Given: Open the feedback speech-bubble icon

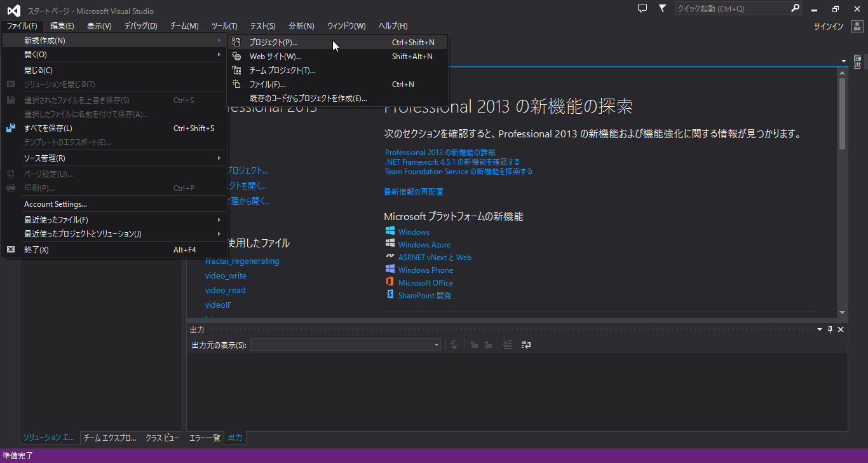Looking at the screenshot, I should coord(642,8).
